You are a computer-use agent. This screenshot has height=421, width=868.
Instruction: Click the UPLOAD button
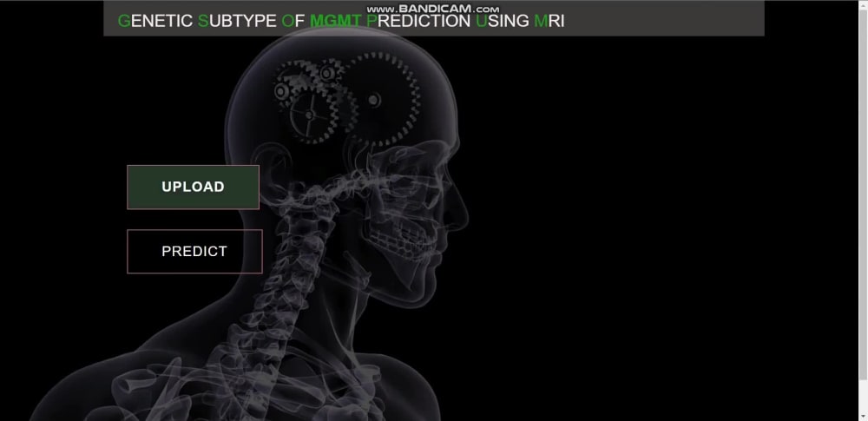pos(194,187)
